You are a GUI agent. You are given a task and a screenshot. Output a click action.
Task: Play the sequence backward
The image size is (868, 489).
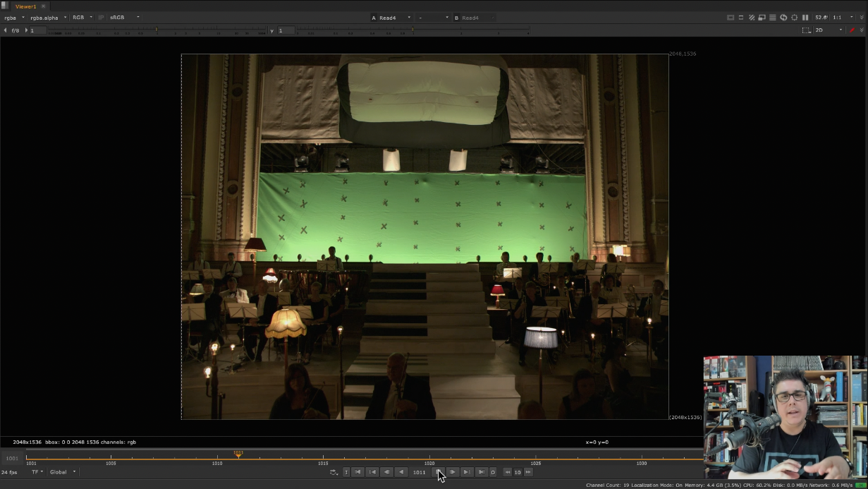401,472
